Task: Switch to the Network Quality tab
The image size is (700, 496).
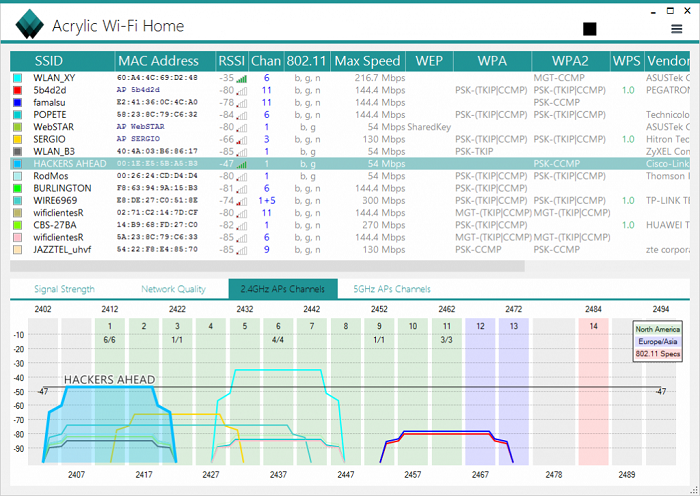Action: pyautogui.click(x=173, y=289)
